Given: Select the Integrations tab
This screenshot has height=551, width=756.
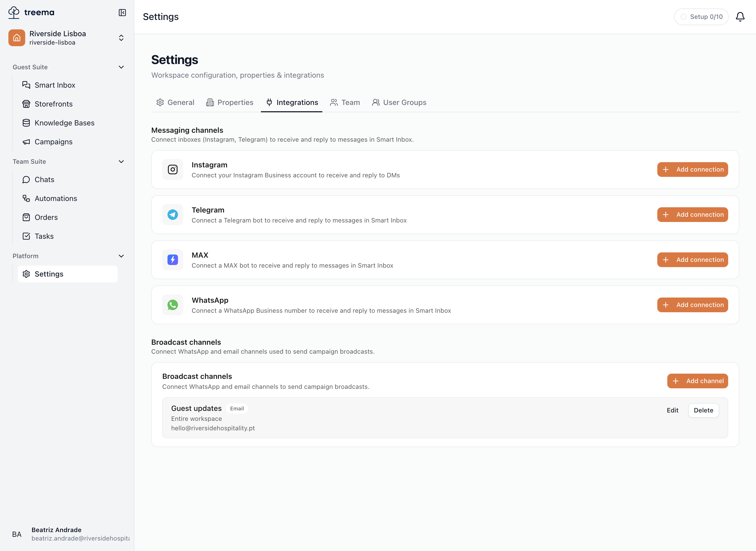Looking at the screenshot, I should coord(292,102).
